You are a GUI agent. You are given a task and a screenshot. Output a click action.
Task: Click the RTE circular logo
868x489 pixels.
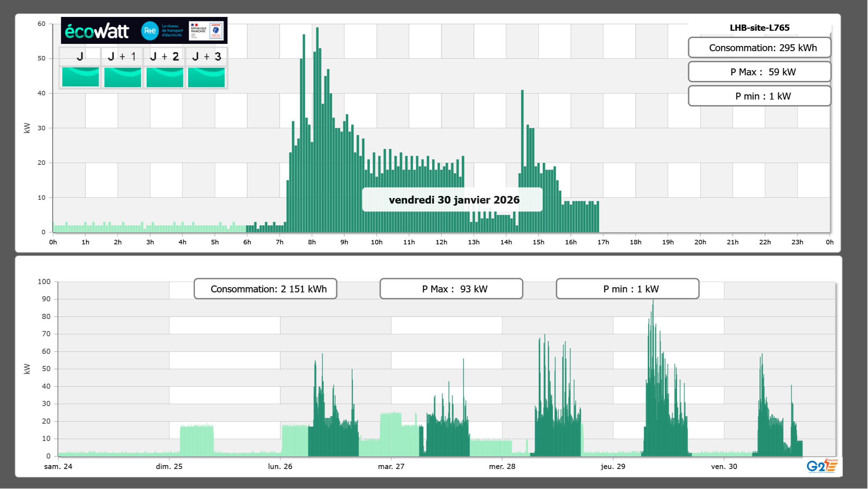(x=150, y=31)
